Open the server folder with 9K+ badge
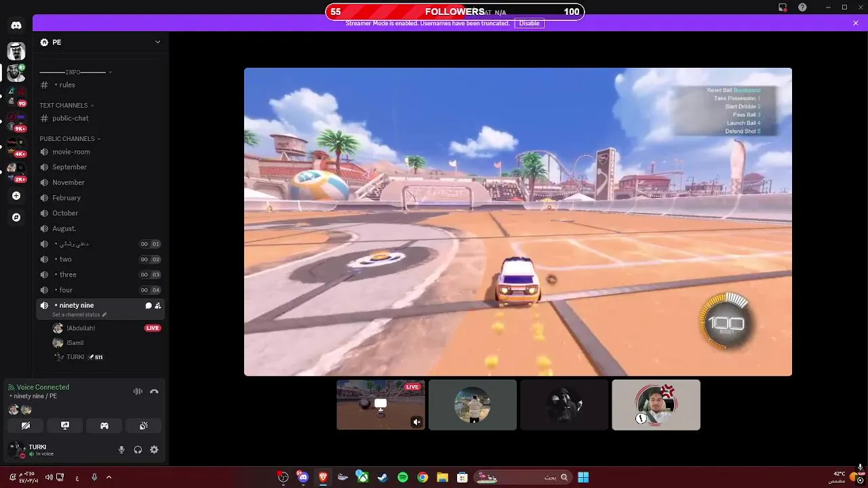The height and width of the screenshot is (488, 868). 16,122
